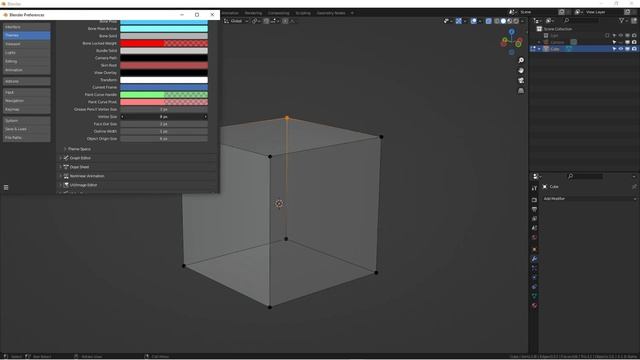
Task: Select Interface in Preferences sidebar
Action: coord(27,27)
